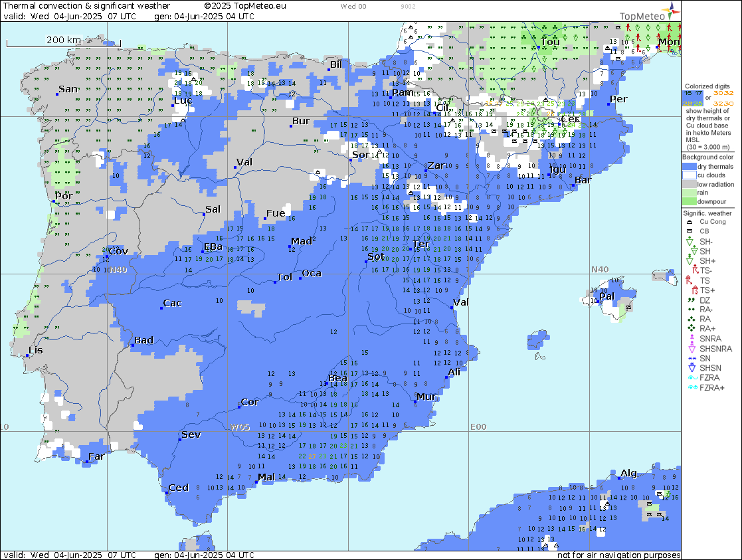Click the Cac (Caceres) city label
The image size is (742, 560).
pos(172,303)
